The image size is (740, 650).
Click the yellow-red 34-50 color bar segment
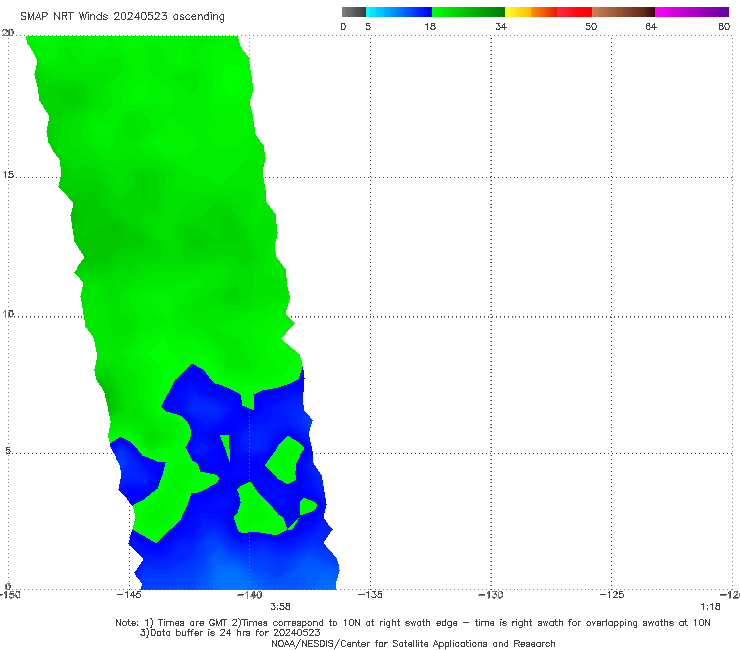[x=548, y=12]
